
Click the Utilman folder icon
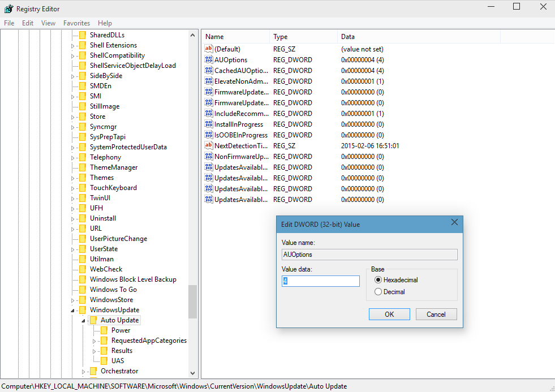(83, 259)
